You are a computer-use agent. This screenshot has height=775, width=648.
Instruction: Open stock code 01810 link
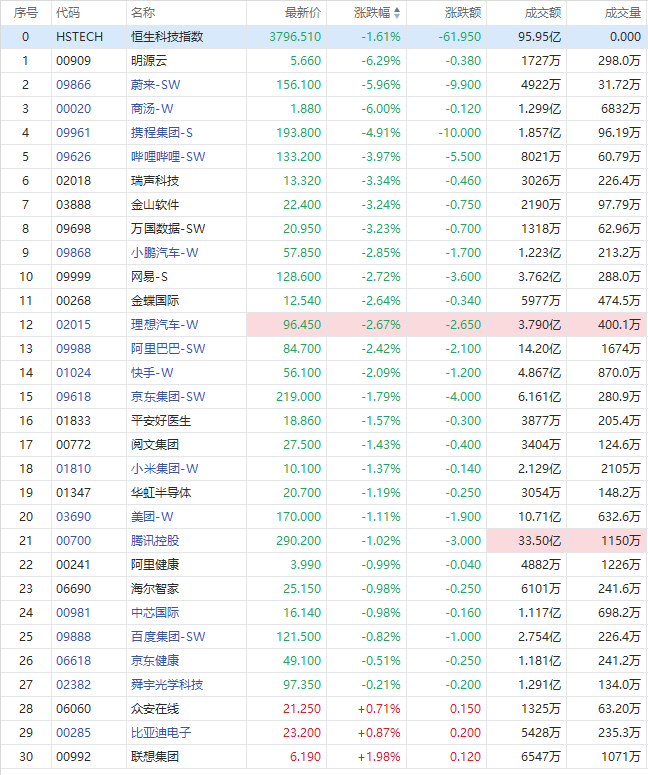pyautogui.click(x=74, y=469)
